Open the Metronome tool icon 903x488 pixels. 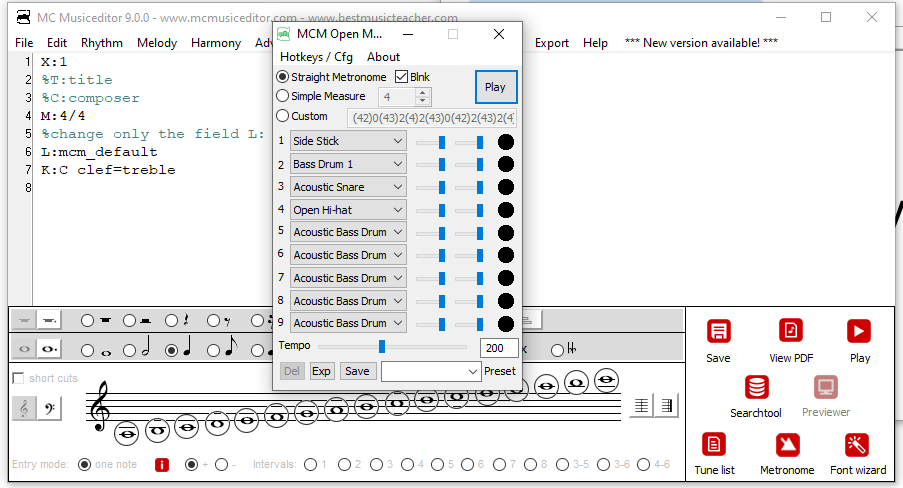coord(787,444)
